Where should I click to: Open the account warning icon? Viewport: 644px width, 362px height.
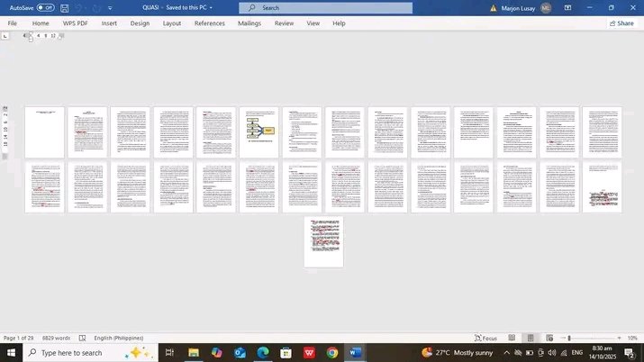click(494, 8)
